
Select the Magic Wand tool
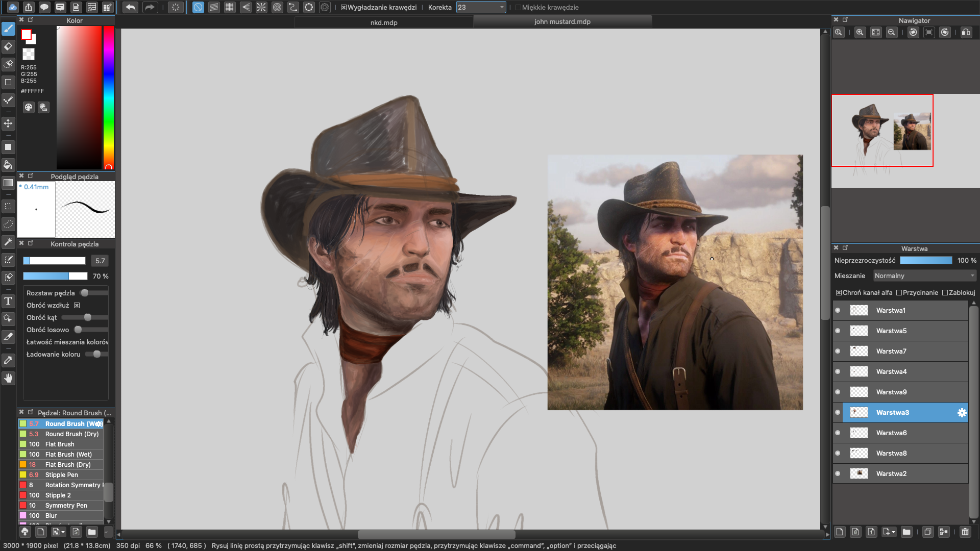8,242
